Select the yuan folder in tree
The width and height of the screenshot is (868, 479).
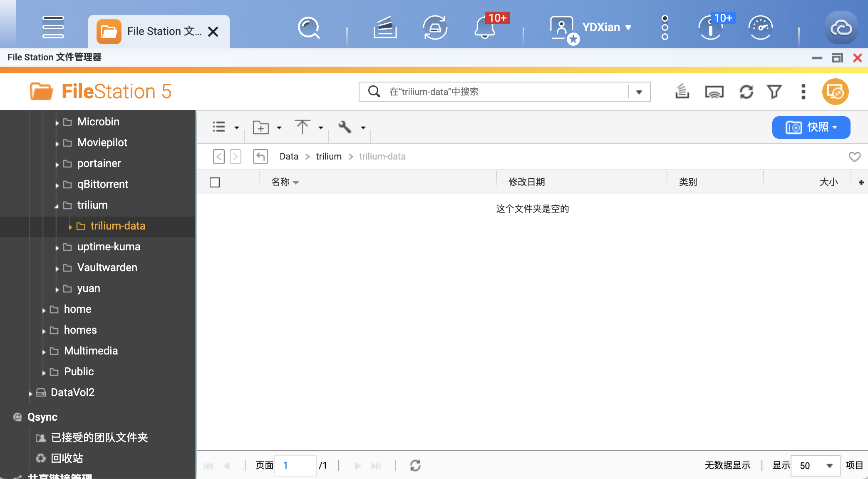pos(89,288)
